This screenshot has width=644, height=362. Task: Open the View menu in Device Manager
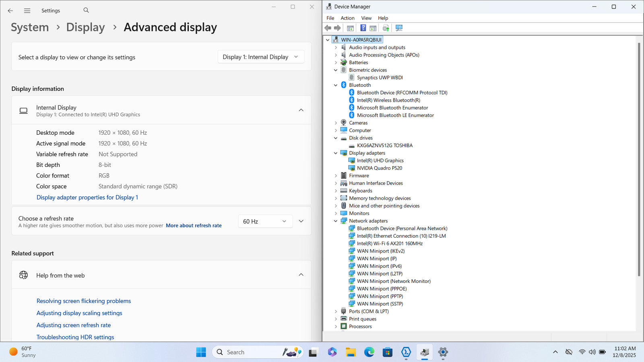(366, 18)
